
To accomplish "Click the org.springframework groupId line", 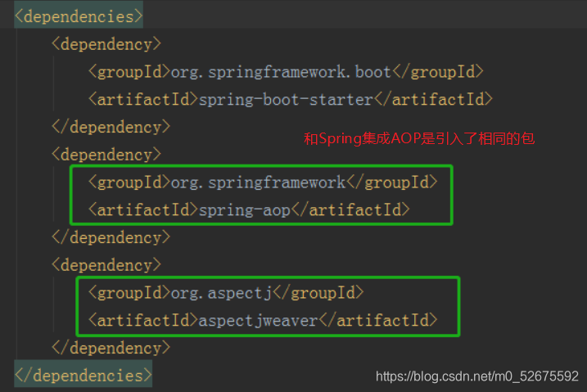I will pyautogui.click(x=263, y=182).
